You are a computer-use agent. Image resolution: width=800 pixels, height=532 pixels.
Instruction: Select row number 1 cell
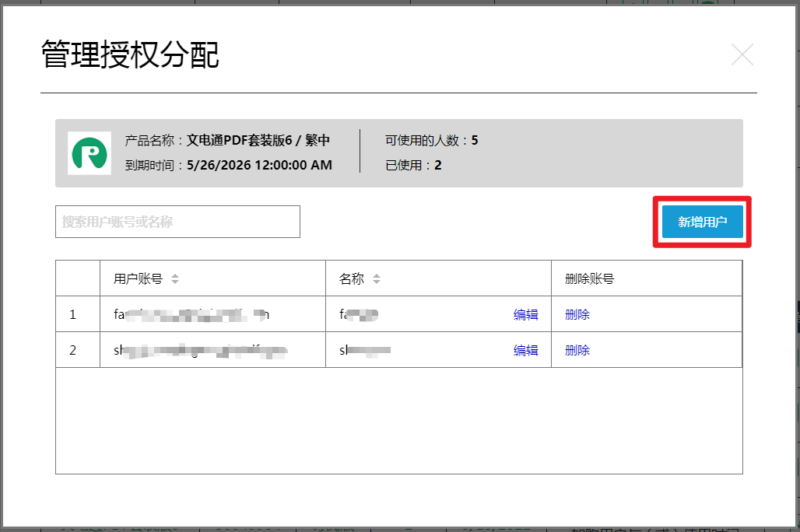pos(78,314)
